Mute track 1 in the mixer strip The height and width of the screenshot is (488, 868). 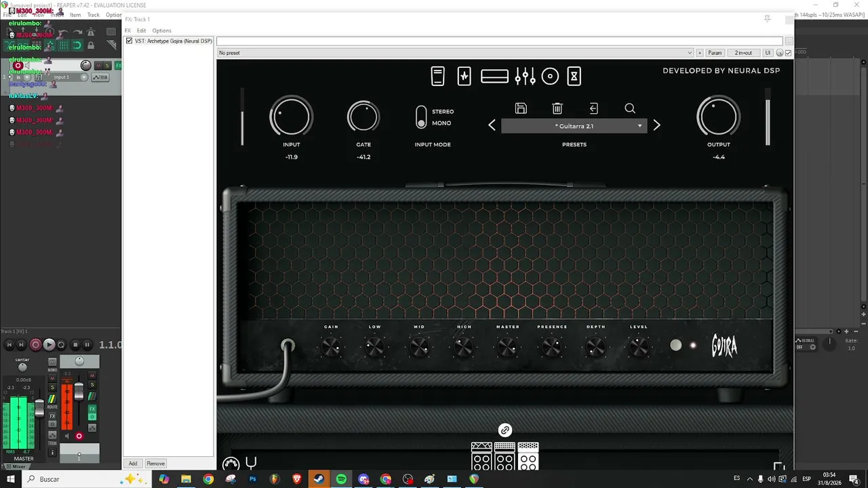[x=92, y=375]
